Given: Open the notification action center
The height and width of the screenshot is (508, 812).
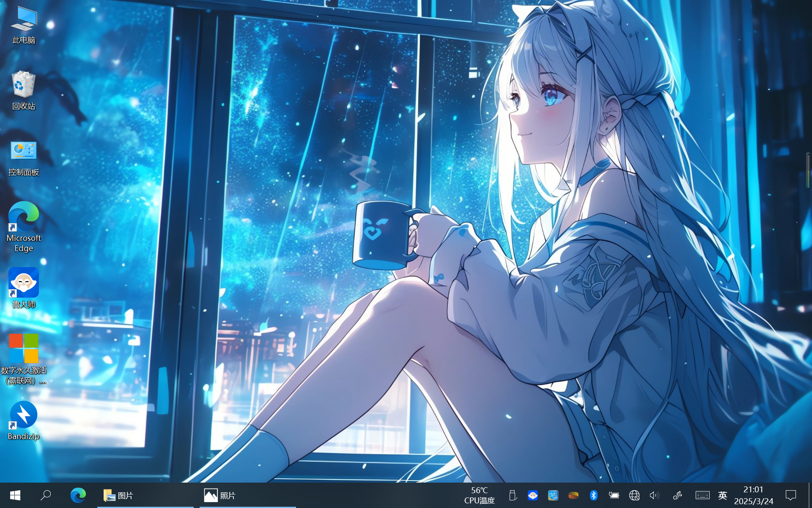Looking at the screenshot, I should pos(790,495).
